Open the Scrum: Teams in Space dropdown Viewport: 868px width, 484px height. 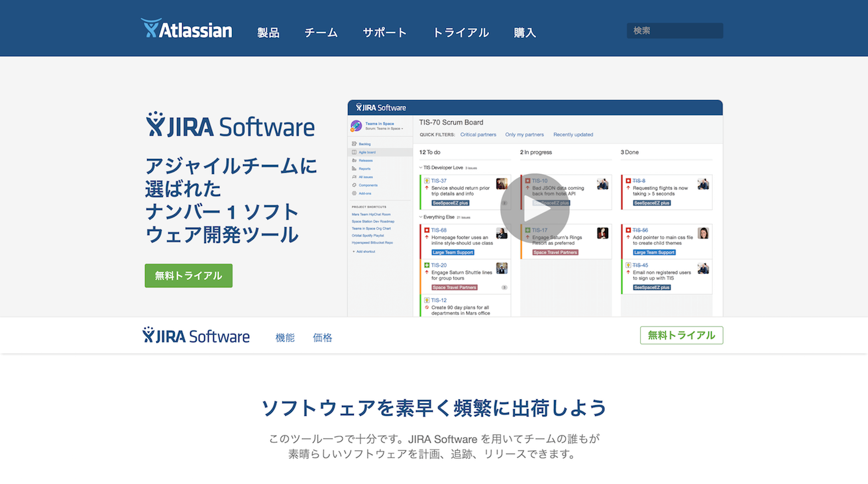384,128
